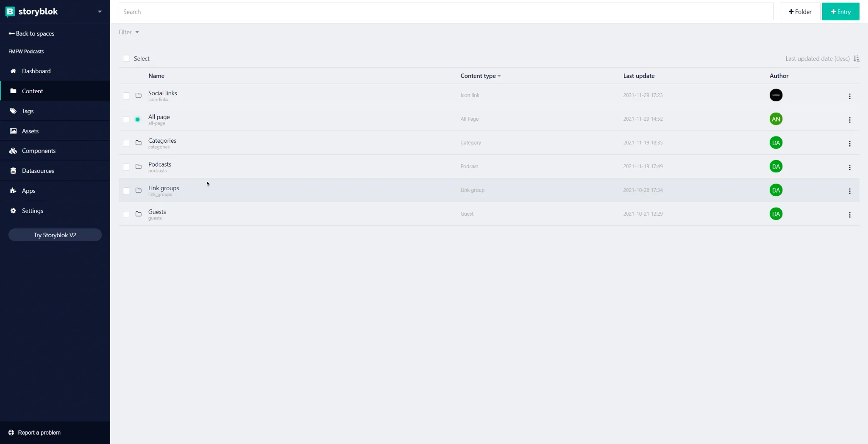The image size is (868, 444).
Task: Check the Link groups row checkbox
Action: [126, 191]
